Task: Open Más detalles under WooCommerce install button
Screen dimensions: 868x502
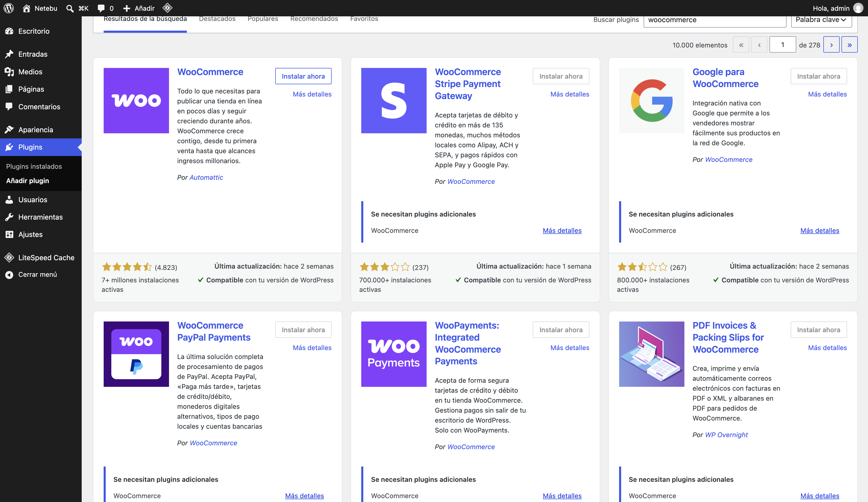Action: [312, 94]
